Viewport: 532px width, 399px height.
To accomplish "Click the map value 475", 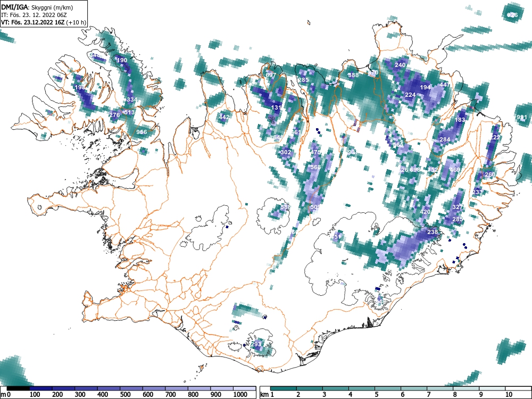I will pos(315,152).
